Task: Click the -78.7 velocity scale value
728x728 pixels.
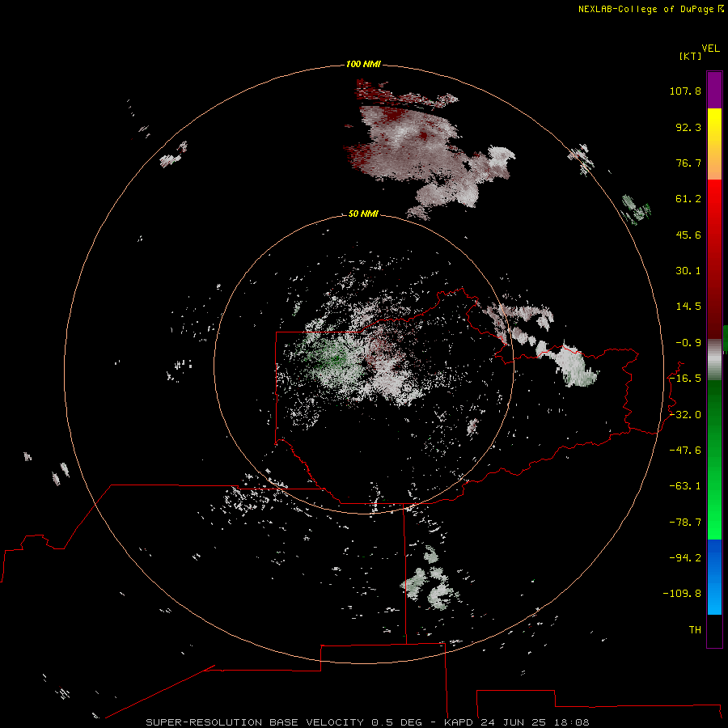Action: coord(685,523)
